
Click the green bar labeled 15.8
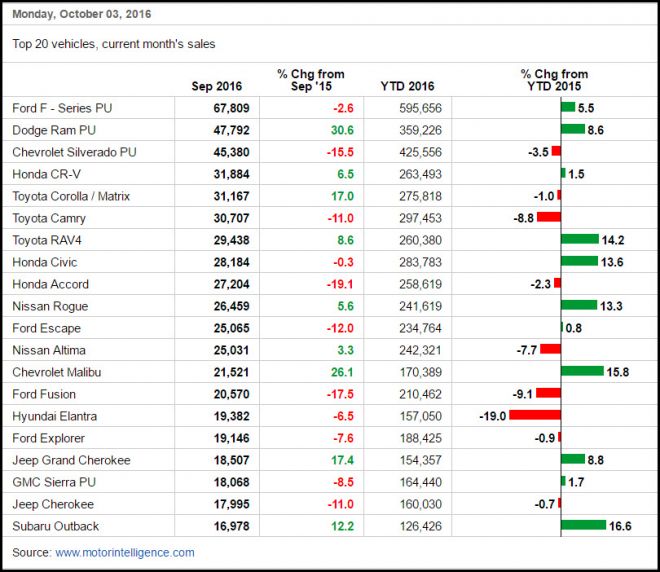[583, 371]
